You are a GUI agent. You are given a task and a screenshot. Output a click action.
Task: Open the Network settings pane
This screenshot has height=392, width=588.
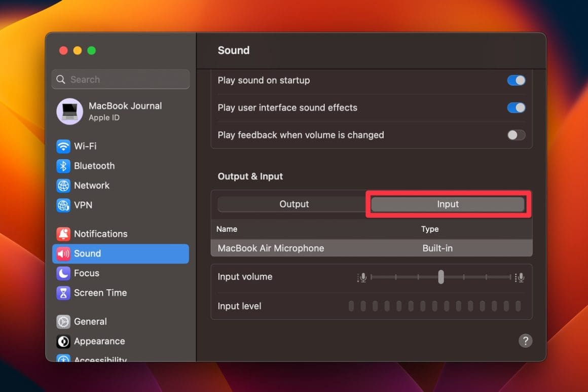91,186
